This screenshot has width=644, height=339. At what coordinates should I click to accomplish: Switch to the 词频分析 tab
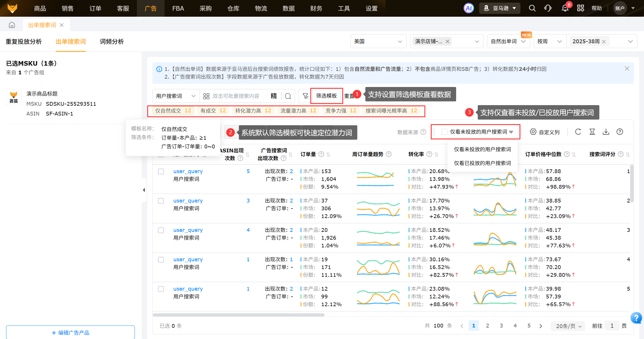(x=112, y=42)
